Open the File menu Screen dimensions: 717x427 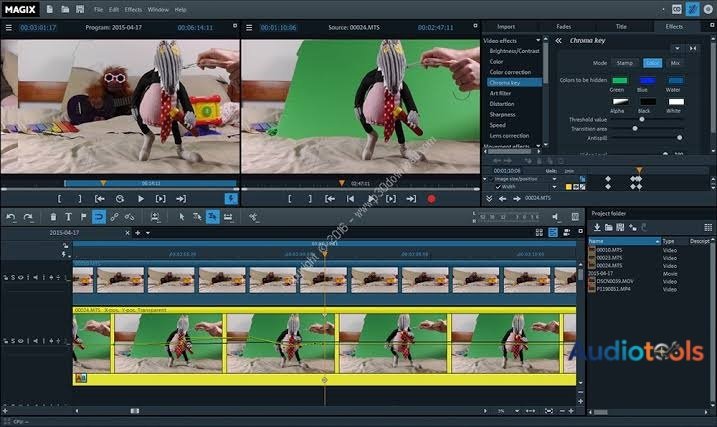point(98,10)
